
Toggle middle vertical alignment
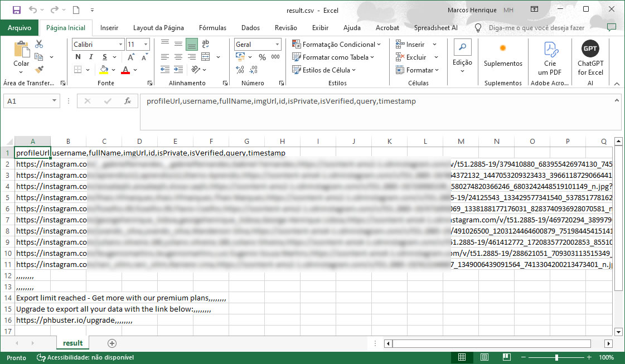[x=178, y=44]
